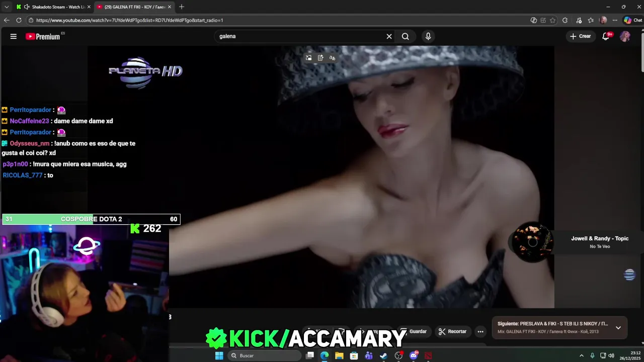Open next video PRESLAVA & FIKI

click(x=552, y=324)
